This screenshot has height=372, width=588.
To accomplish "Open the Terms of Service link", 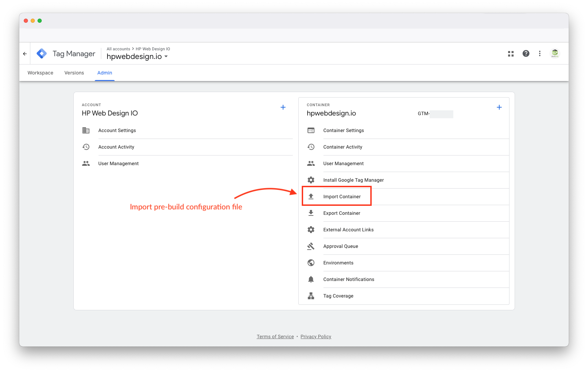I will (275, 336).
